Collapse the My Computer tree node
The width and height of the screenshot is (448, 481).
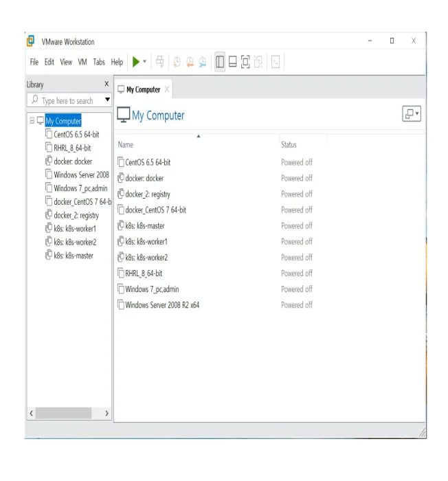(32, 122)
